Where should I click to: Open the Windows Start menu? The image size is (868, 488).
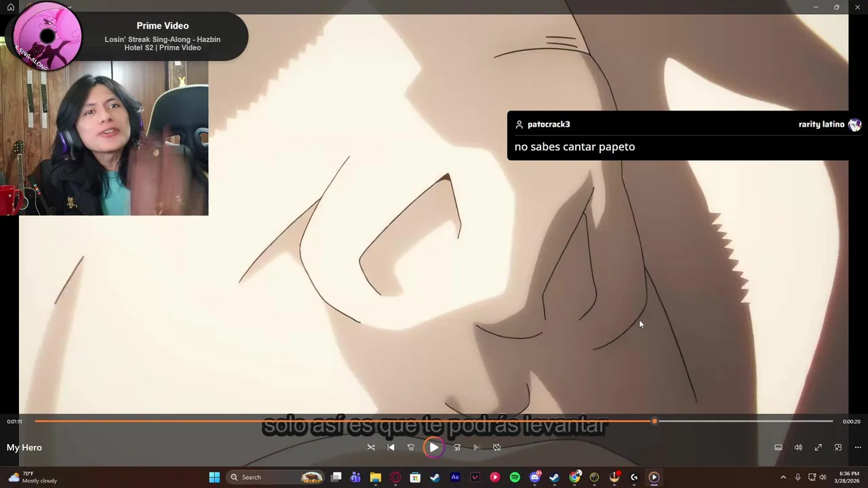[x=214, y=477]
